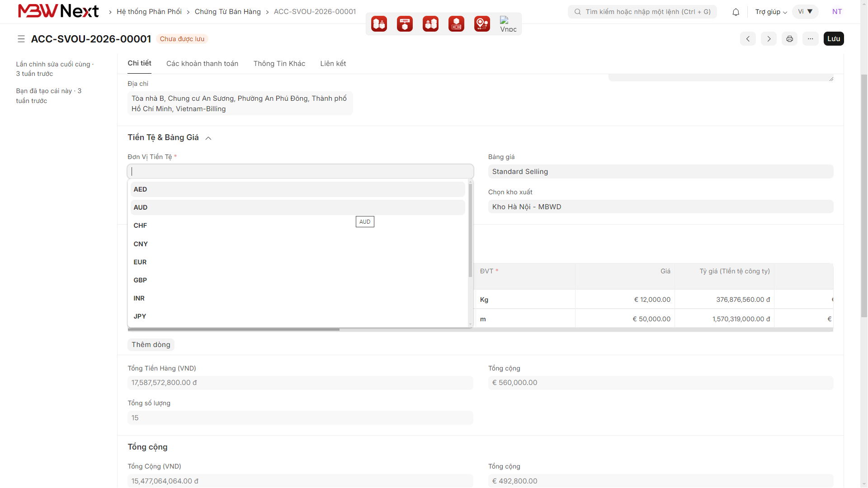
Task: Open the Vi language selector
Action: [805, 12]
